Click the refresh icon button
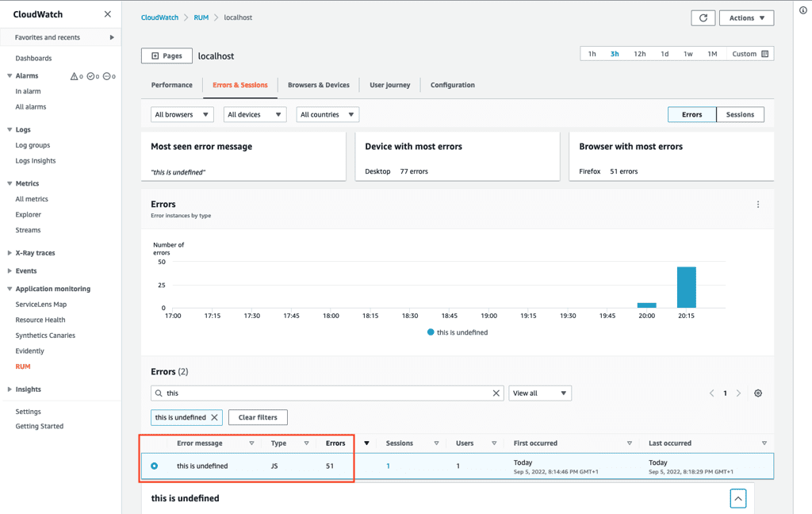Viewport: 812px width, 514px height. (703, 18)
